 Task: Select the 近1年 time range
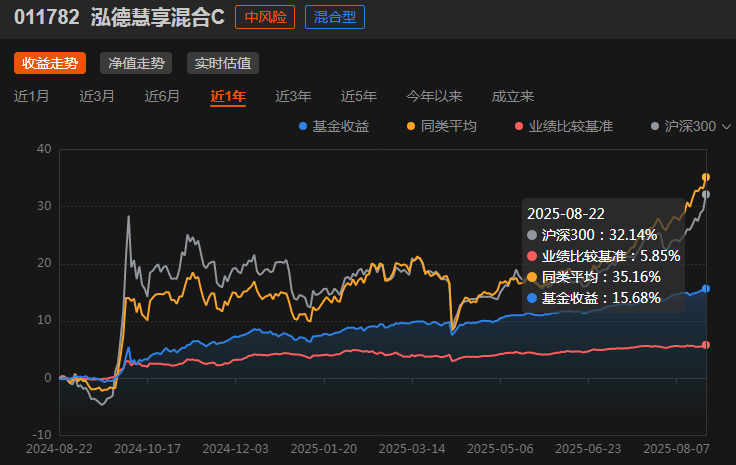click(x=228, y=96)
